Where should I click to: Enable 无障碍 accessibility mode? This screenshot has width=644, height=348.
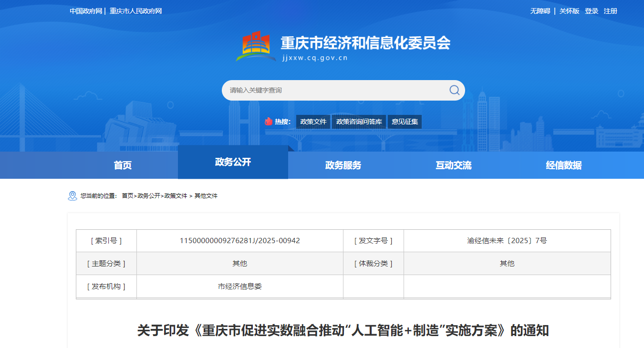pos(540,11)
